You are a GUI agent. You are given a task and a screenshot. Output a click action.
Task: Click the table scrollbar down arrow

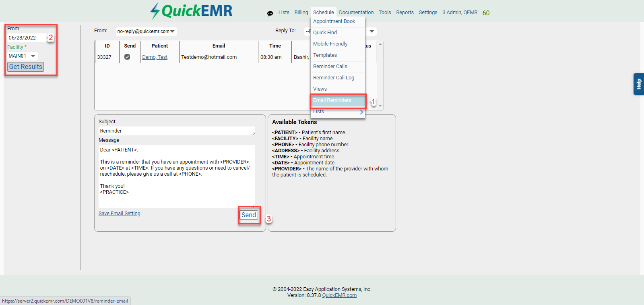(x=380, y=106)
